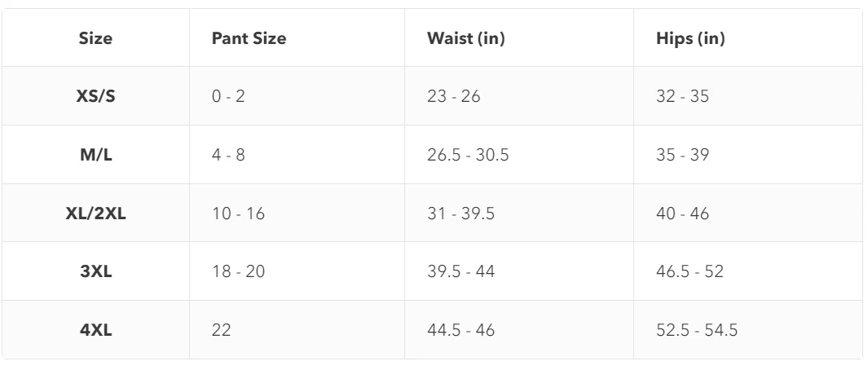868x370 pixels.
Task: Click hips value 46.5 - 52
Action: 690,271
